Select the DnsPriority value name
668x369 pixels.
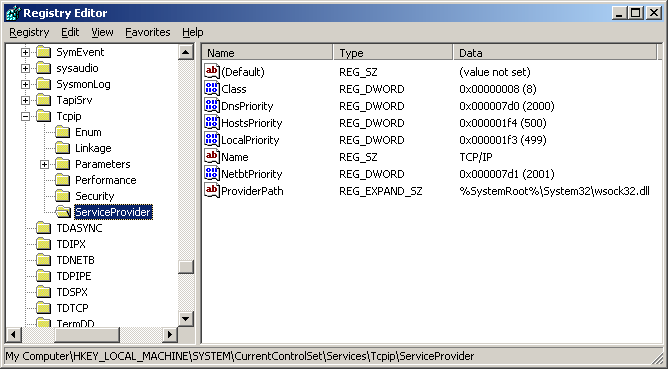tap(247, 106)
